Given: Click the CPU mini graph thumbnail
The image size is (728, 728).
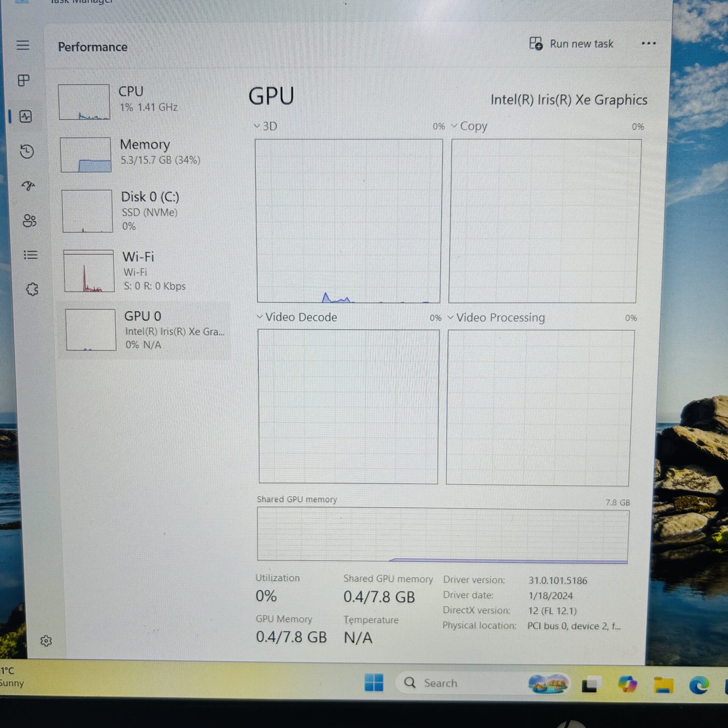Looking at the screenshot, I should [84, 102].
